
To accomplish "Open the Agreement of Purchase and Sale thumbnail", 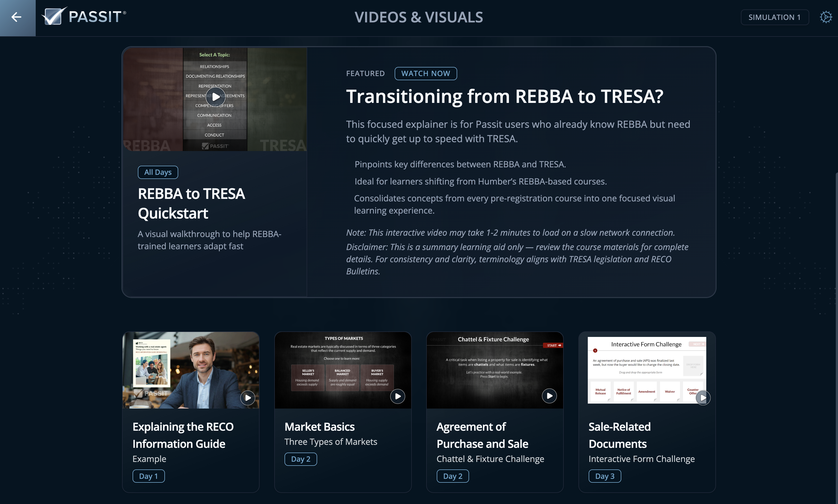I will [x=494, y=370].
